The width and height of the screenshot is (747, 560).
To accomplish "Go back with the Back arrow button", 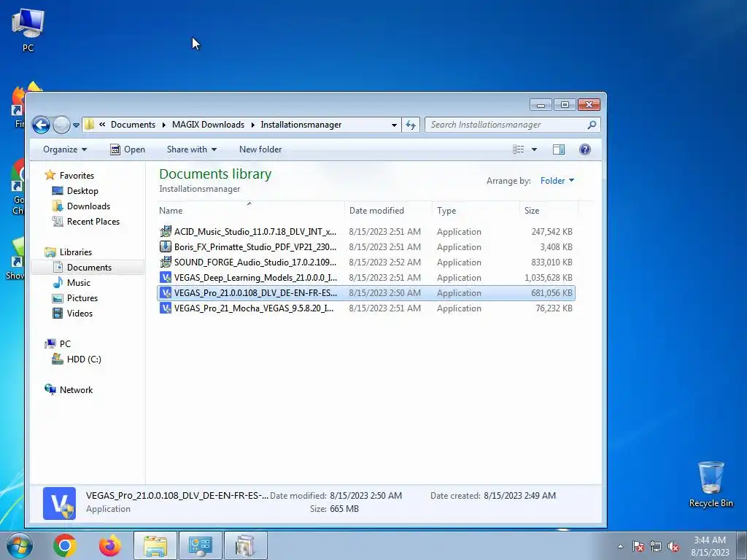I will coord(41,125).
